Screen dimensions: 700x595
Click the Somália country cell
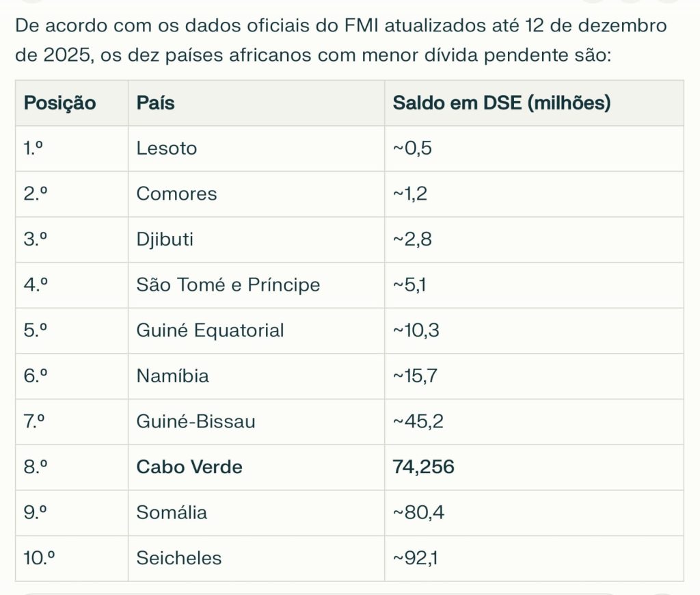(172, 512)
